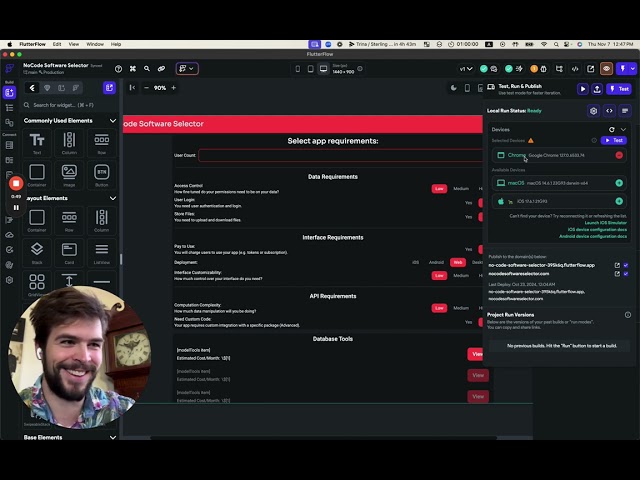The width and height of the screenshot is (640, 480).
Task: Open settings gear in left sidebar
Action: [x=9, y=280]
